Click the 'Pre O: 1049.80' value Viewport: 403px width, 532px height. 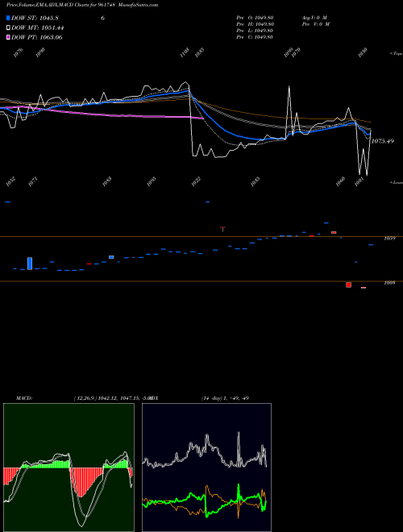point(255,18)
